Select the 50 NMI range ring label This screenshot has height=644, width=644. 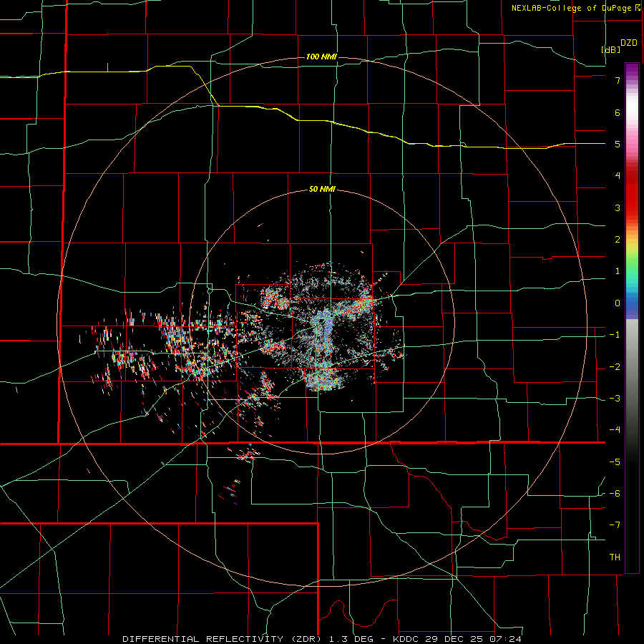coord(322,190)
